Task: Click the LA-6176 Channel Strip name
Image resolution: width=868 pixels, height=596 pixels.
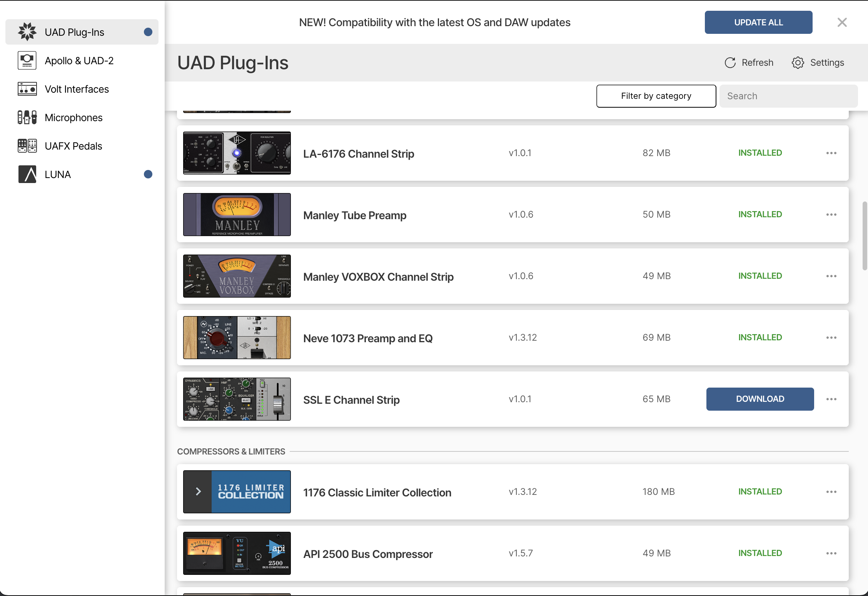Action: 359,154
